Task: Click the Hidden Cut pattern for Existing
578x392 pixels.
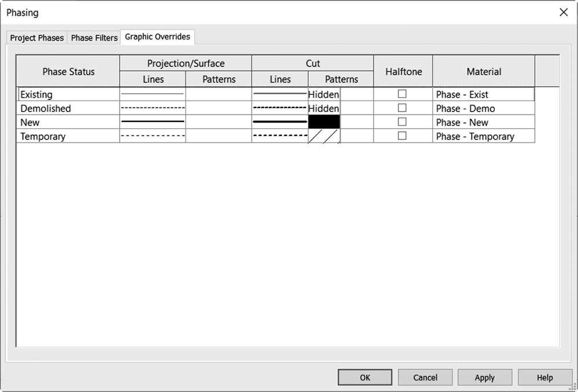Action: (324, 94)
